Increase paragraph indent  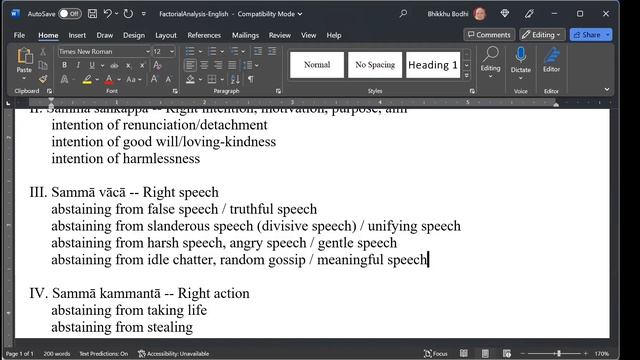pyautogui.click(x=272, y=51)
